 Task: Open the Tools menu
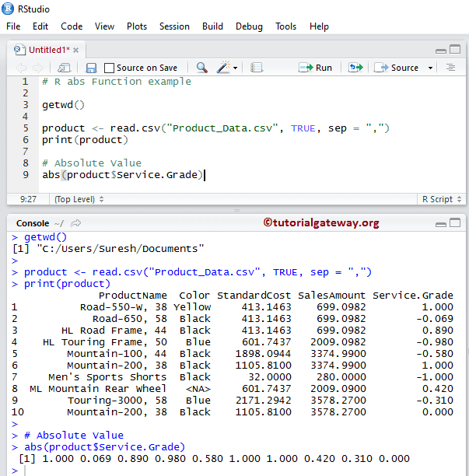pyautogui.click(x=285, y=26)
